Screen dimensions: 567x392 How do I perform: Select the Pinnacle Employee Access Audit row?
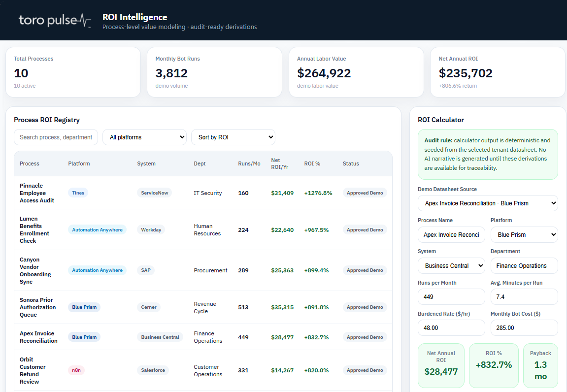(203, 193)
